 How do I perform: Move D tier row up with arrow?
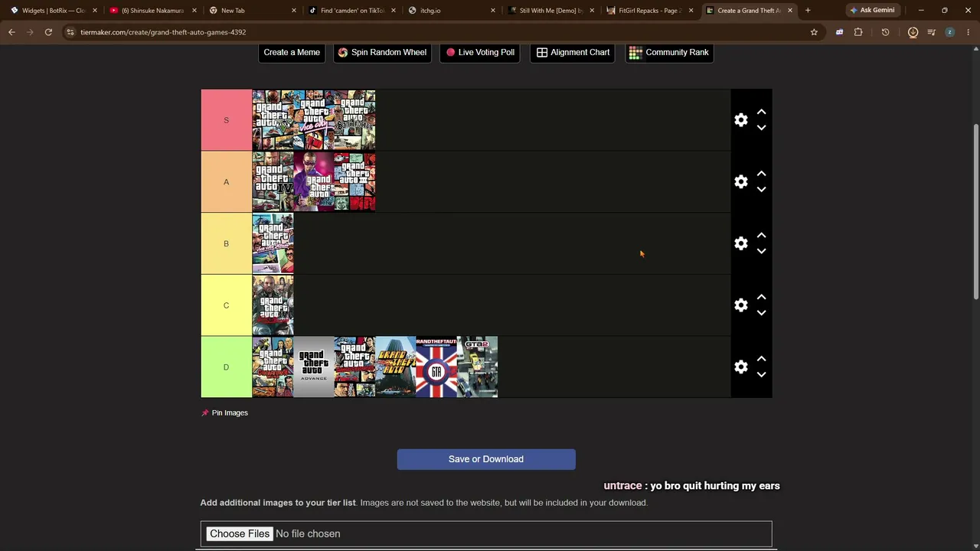click(761, 359)
